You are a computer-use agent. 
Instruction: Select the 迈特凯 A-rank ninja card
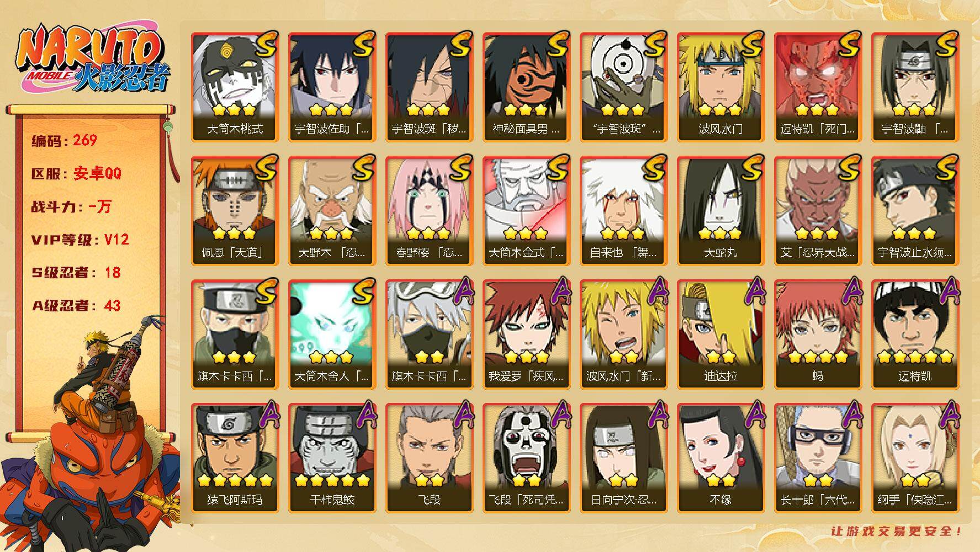click(915, 335)
